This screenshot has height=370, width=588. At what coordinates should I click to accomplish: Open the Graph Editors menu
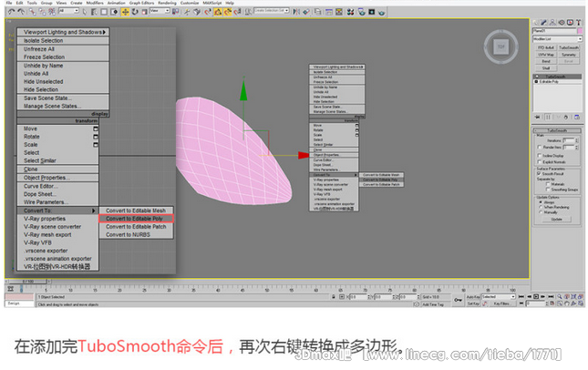coord(141,3)
